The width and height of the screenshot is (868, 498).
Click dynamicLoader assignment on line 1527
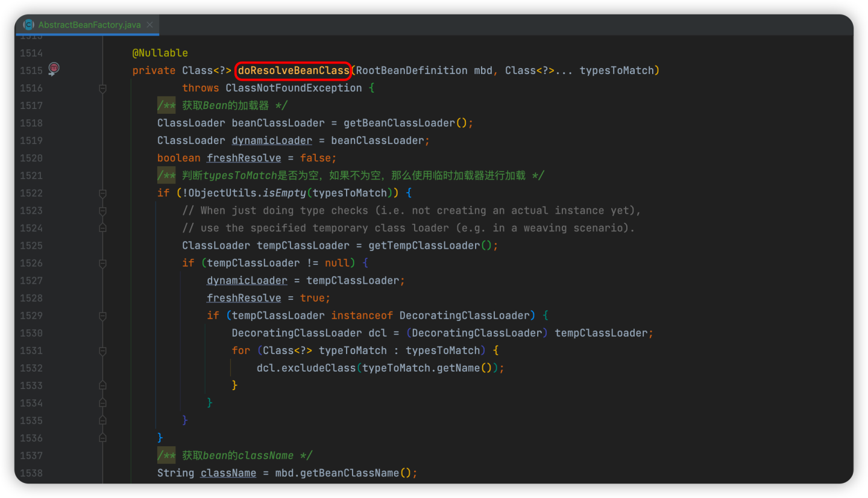247,281
